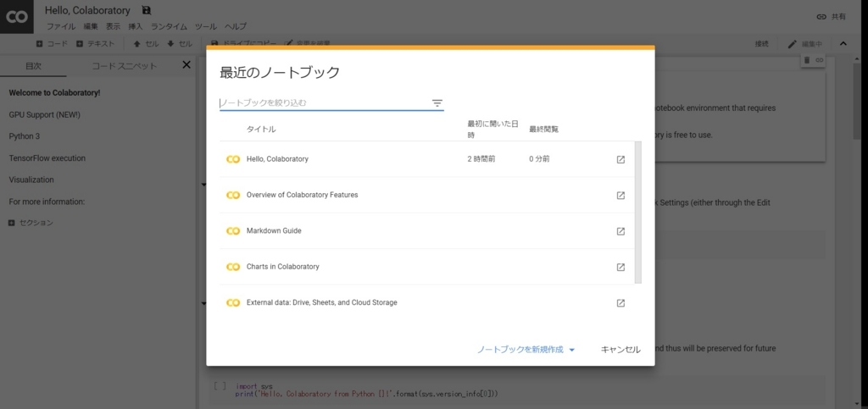Click the 最初に開いた日時 column header
The height and width of the screenshot is (409, 868).
tap(492, 130)
